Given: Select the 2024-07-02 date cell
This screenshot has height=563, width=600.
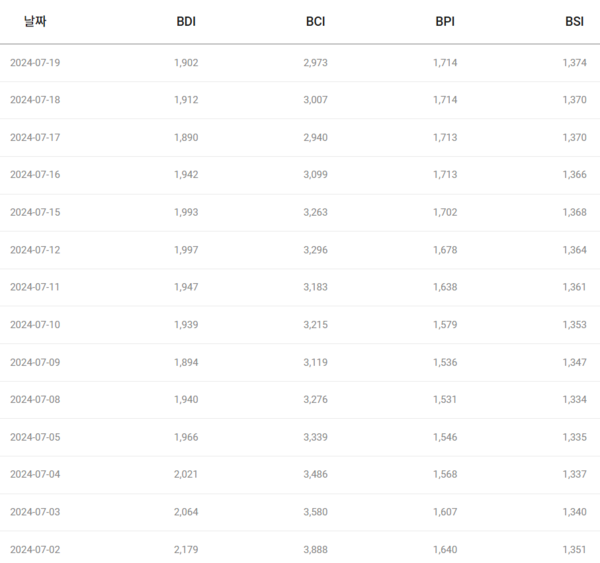Looking at the screenshot, I should click(x=35, y=550).
